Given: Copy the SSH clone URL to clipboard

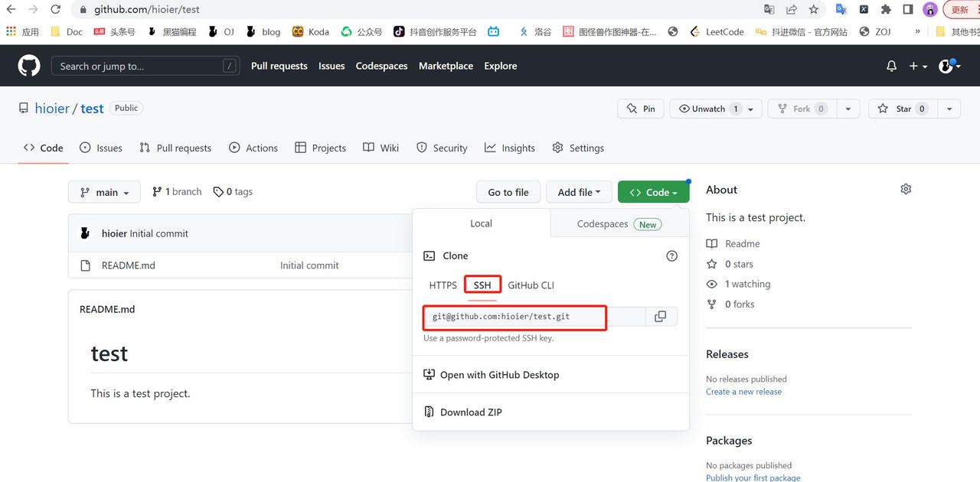Looking at the screenshot, I should point(661,317).
